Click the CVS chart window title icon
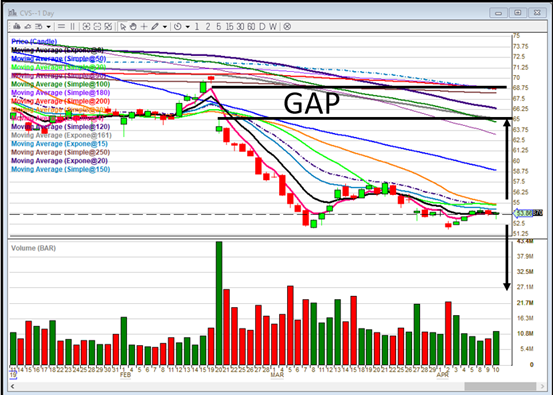553x395 pixels. (x=13, y=13)
